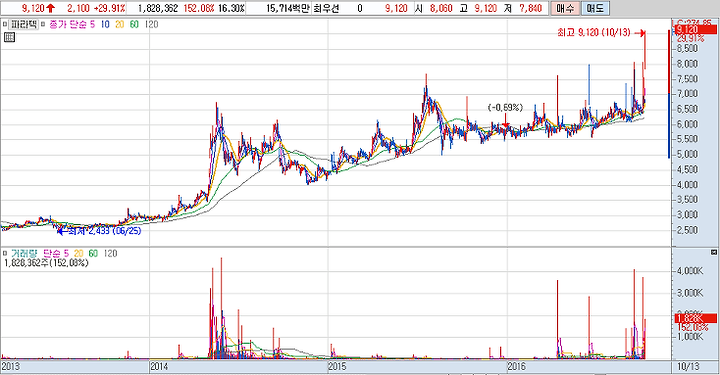Click the small icon at volume panel corner
Image resolution: width=720 pixels, height=375 pixels.
click(x=714, y=252)
